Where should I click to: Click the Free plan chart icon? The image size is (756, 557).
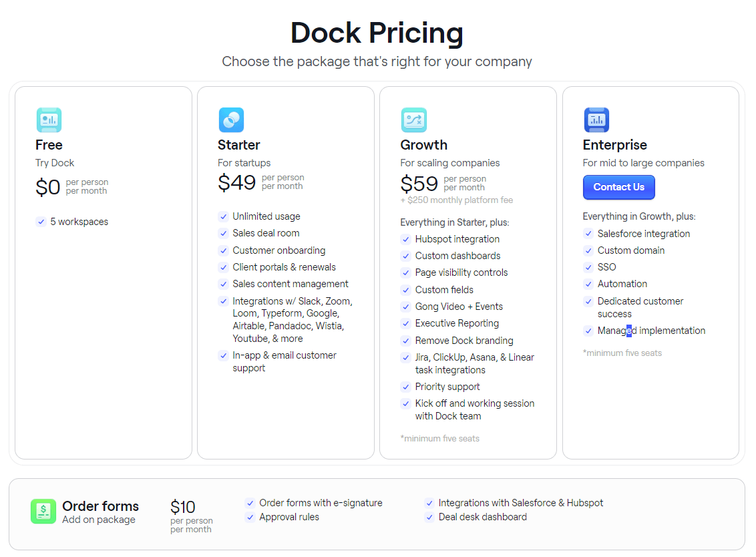pyautogui.click(x=49, y=120)
